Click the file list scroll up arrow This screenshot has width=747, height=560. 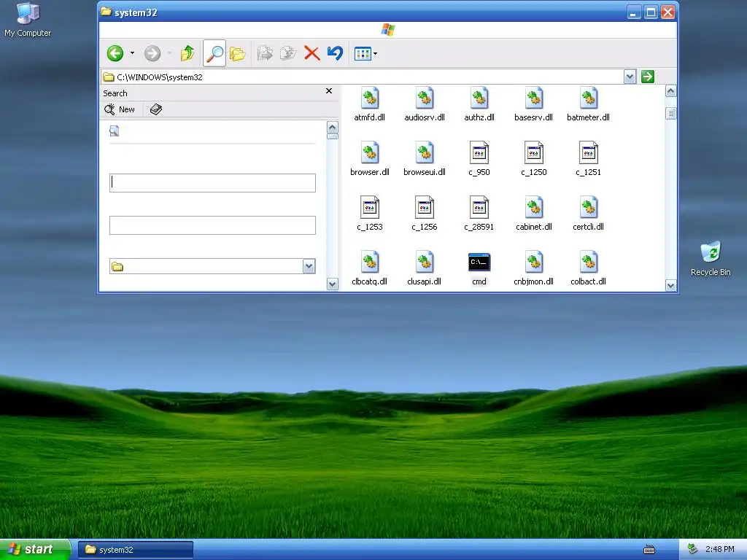click(671, 91)
